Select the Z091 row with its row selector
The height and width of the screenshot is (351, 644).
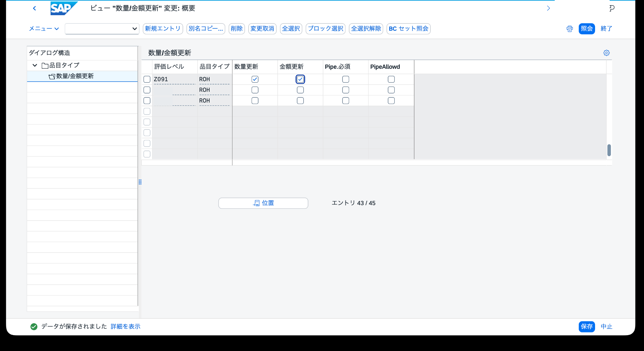[147, 79]
